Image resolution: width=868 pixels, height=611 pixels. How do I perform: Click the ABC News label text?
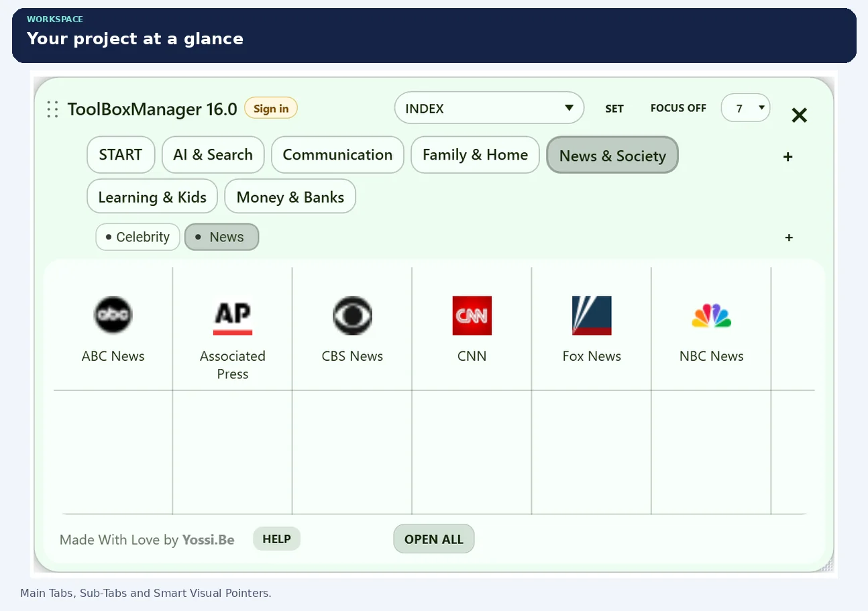[113, 356]
